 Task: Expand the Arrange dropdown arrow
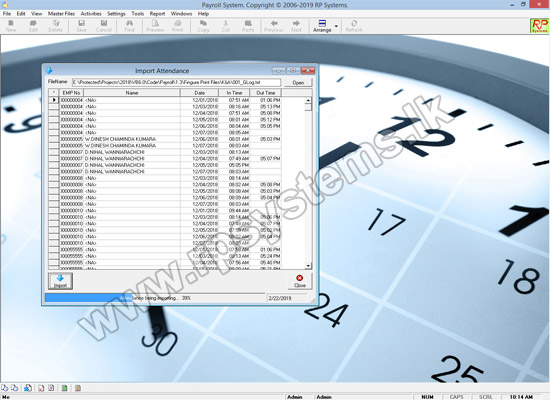(336, 26)
